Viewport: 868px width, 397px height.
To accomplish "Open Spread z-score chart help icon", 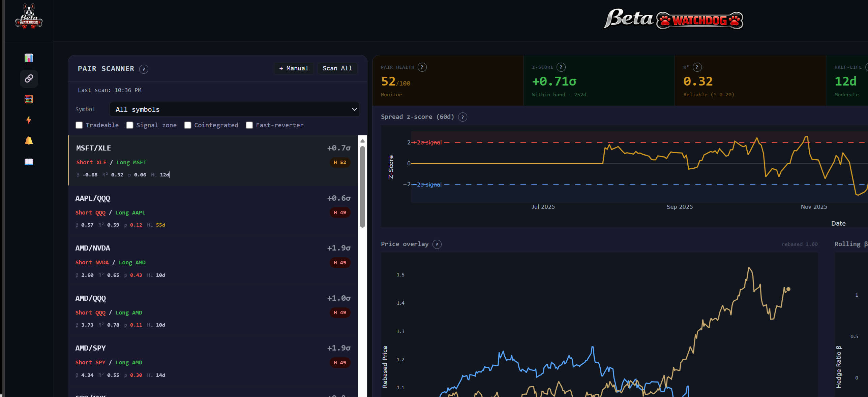I will [462, 117].
